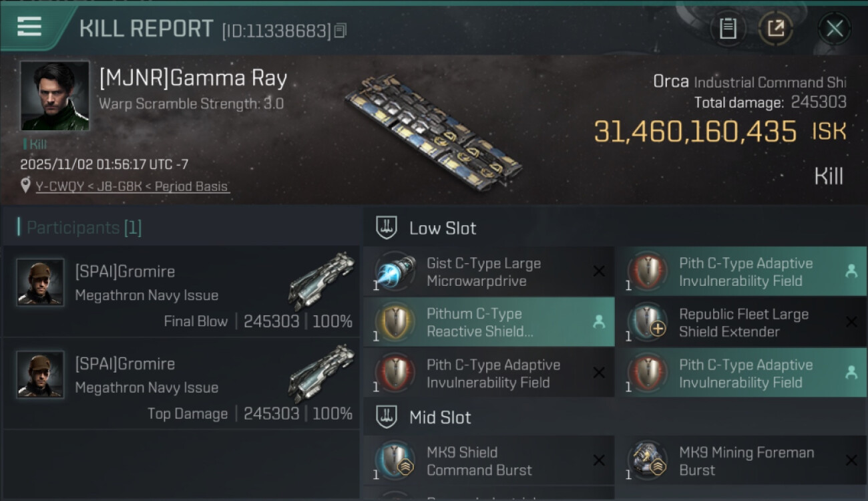
Task: Copy the kill report ID
Action: tap(341, 31)
